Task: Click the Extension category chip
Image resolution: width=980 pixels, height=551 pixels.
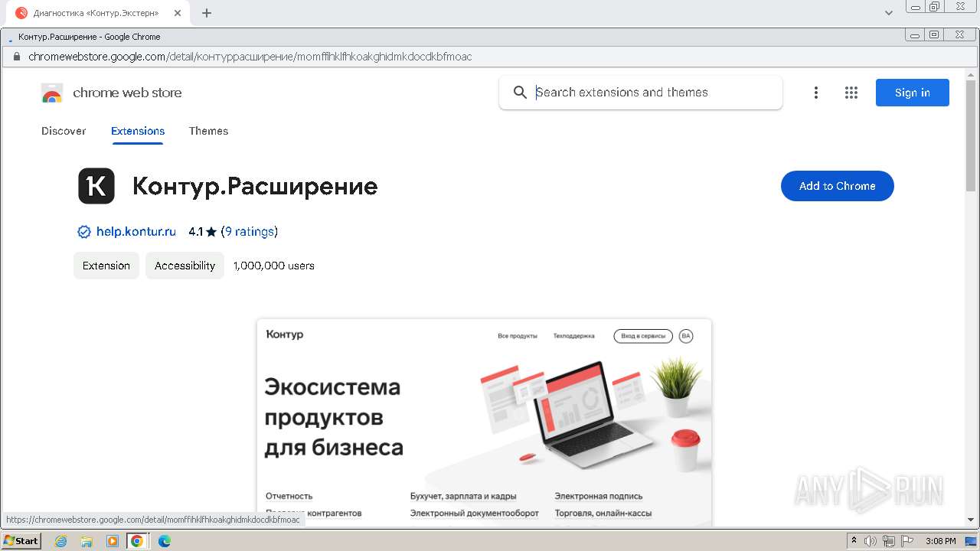Action: pyautogui.click(x=106, y=266)
